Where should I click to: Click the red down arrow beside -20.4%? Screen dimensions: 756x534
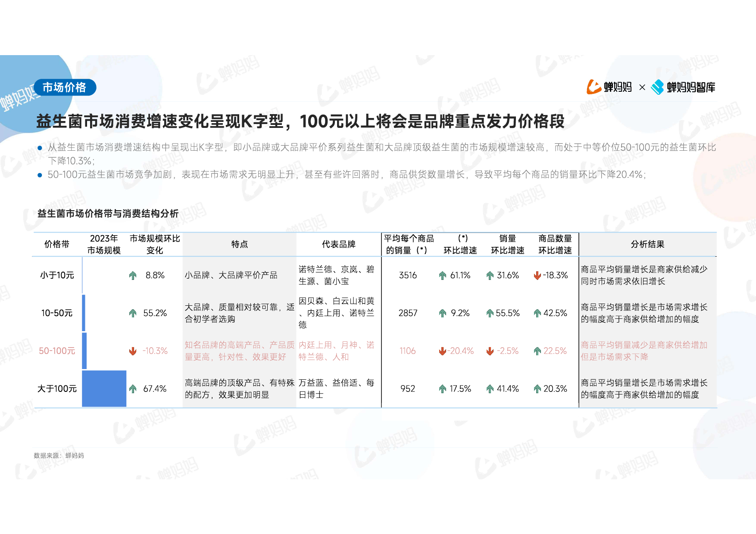click(x=442, y=351)
